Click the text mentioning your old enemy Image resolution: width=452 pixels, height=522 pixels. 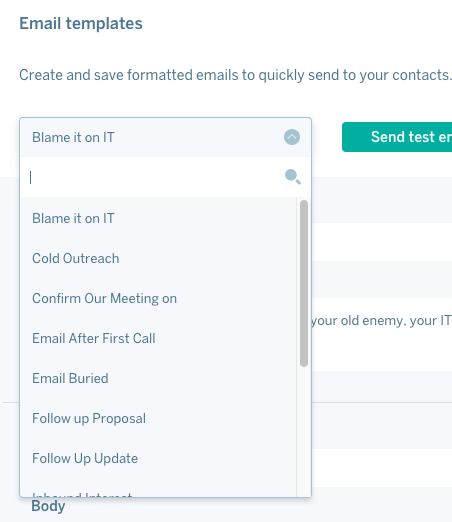pyautogui.click(x=381, y=321)
